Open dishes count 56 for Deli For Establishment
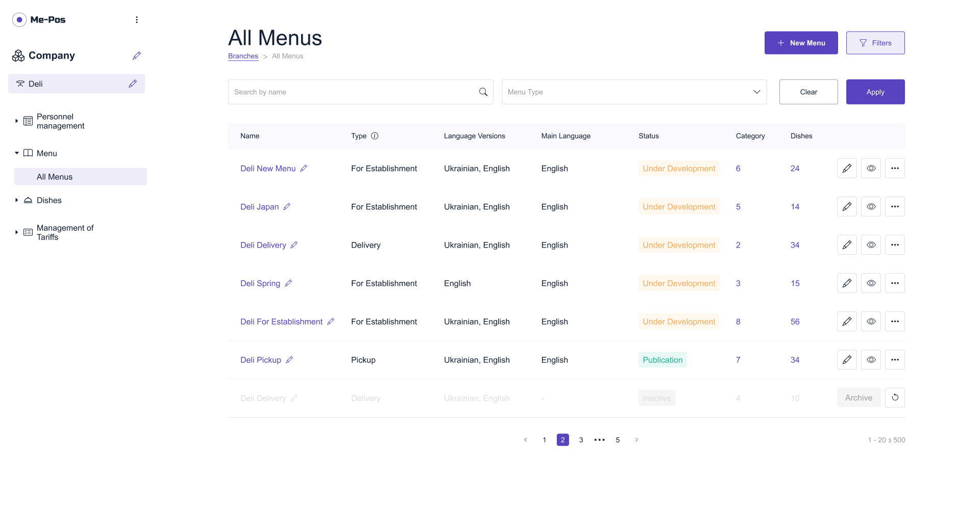Viewport: 980px width, 532px height. (795, 322)
